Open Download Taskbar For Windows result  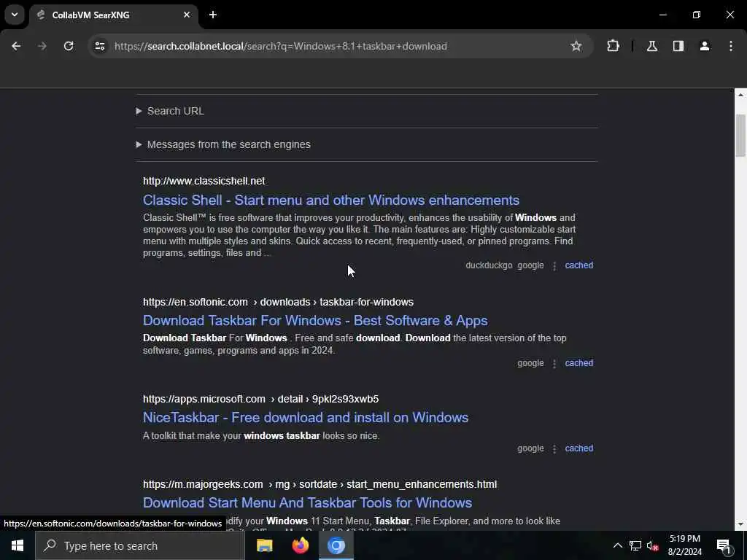[x=315, y=321]
